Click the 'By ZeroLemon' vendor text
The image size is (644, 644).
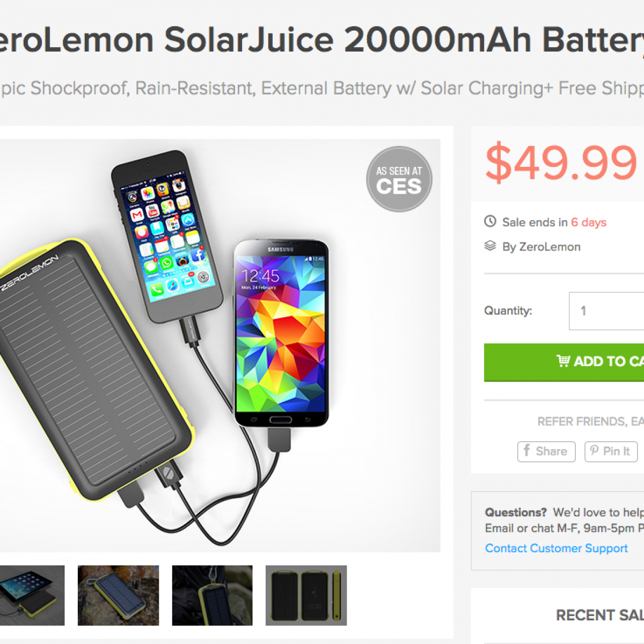(x=541, y=247)
